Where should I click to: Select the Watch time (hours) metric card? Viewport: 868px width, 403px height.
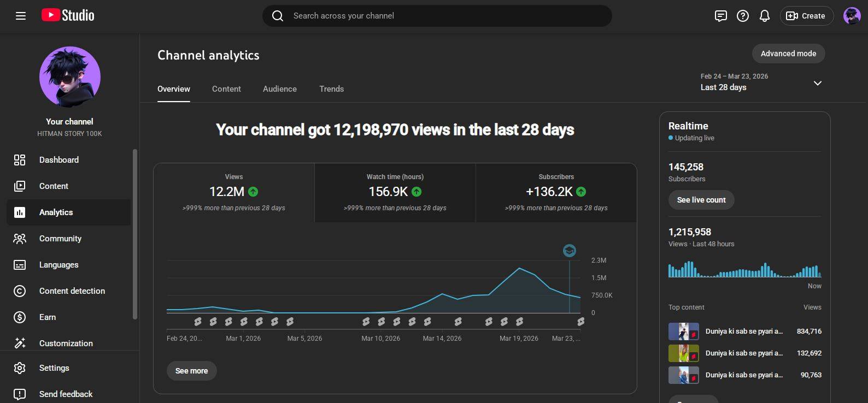click(x=395, y=192)
